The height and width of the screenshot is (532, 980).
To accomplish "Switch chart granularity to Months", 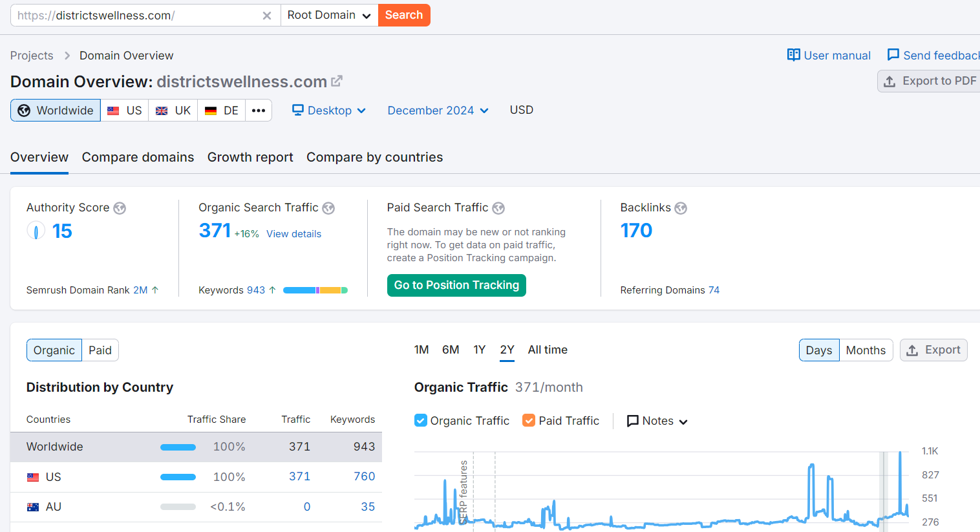I will tap(866, 350).
